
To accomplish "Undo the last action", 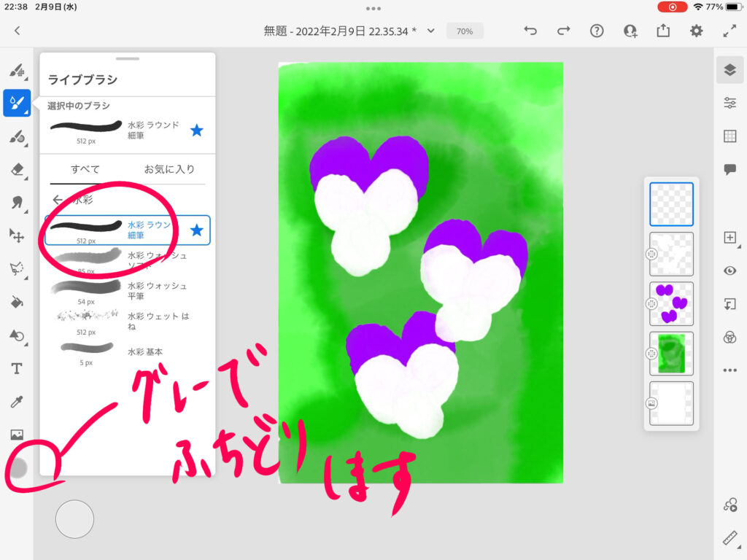I will (530, 31).
